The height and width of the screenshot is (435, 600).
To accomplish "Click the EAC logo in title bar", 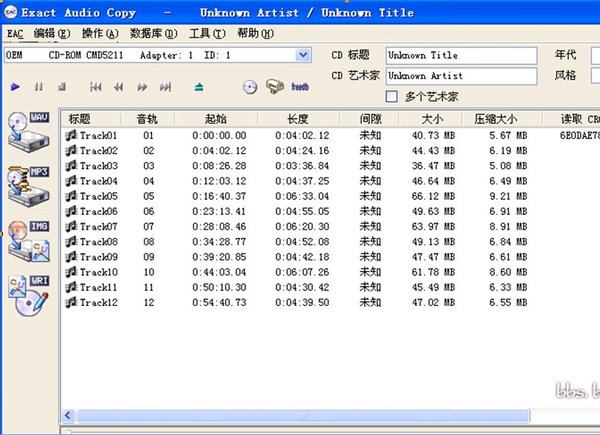I will coord(10,12).
